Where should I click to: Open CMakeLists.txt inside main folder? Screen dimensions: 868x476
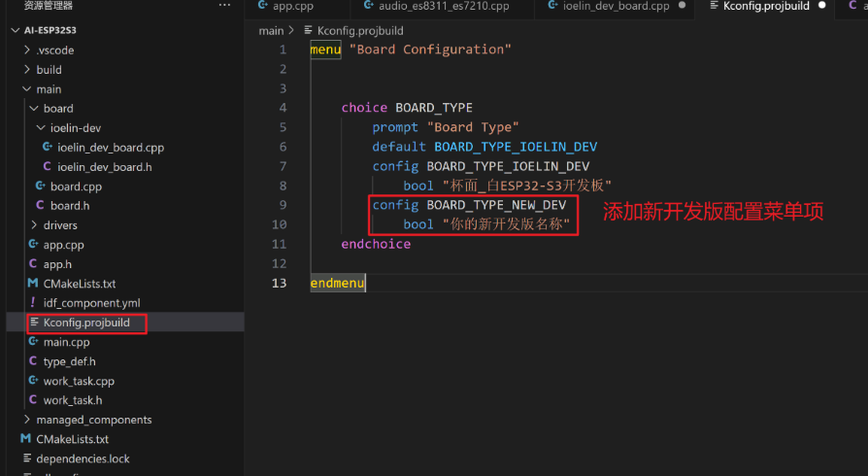pyautogui.click(x=80, y=284)
